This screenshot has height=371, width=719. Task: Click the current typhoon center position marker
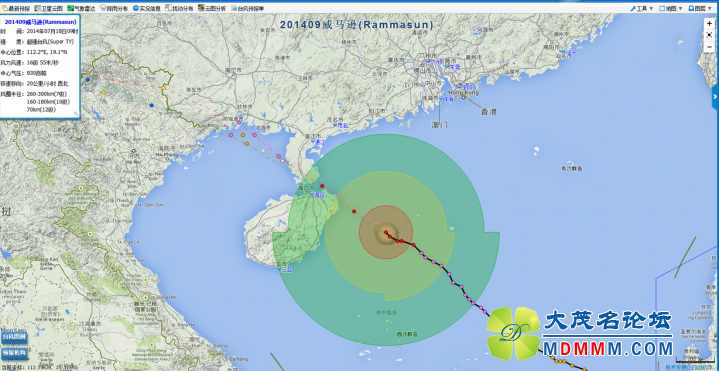tap(386, 232)
